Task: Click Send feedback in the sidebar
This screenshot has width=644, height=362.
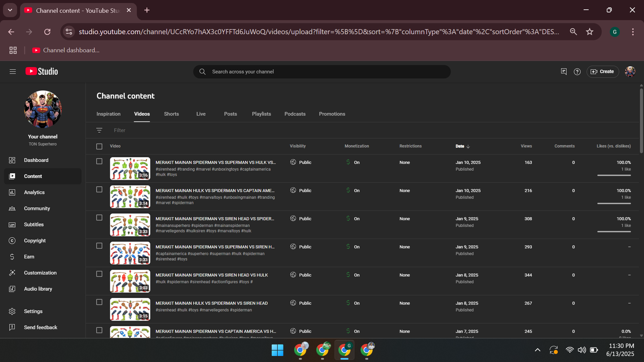Action: click(43, 327)
